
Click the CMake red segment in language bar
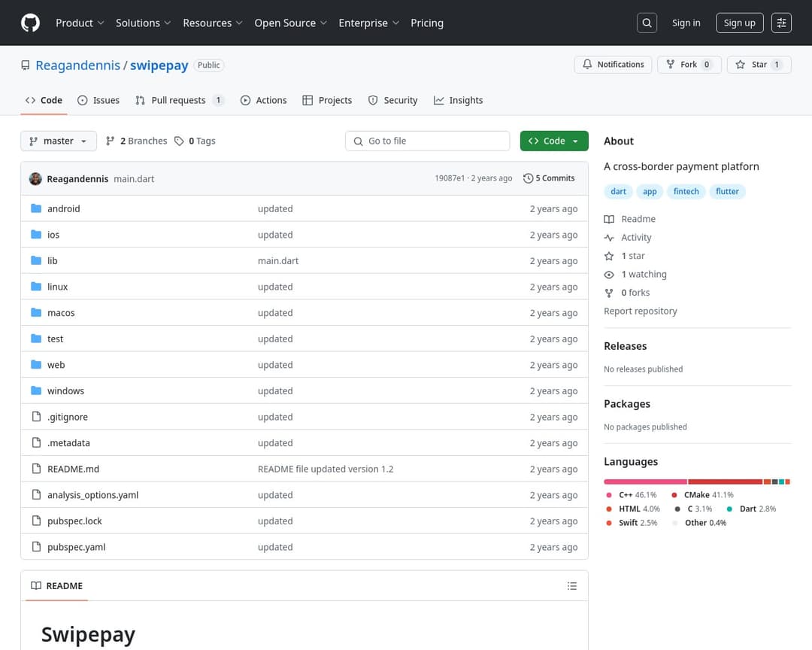click(x=726, y=482)
